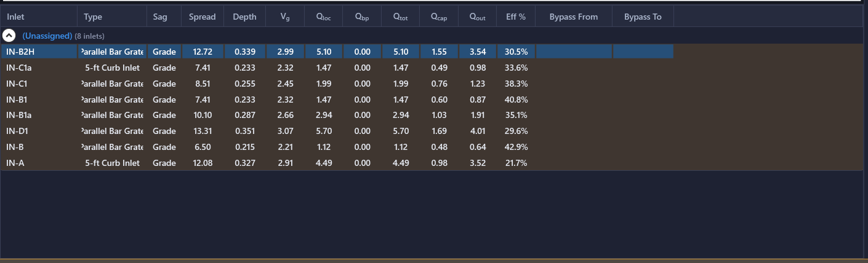Viewport: 868px width, 263px height.
Task: Click the IN-C1a 5-ft Curb Inlet type cell
Action: pyautogui.click(x=112, y=68)
